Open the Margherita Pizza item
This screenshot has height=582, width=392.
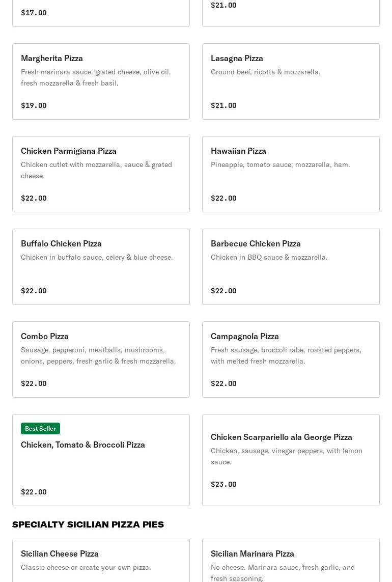[x=101, y=81]
